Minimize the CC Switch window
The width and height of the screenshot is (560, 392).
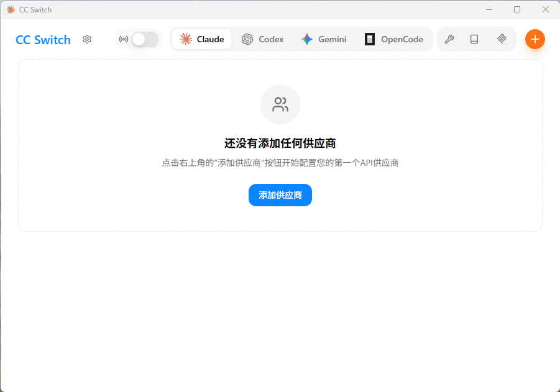(x=489, y=9)
